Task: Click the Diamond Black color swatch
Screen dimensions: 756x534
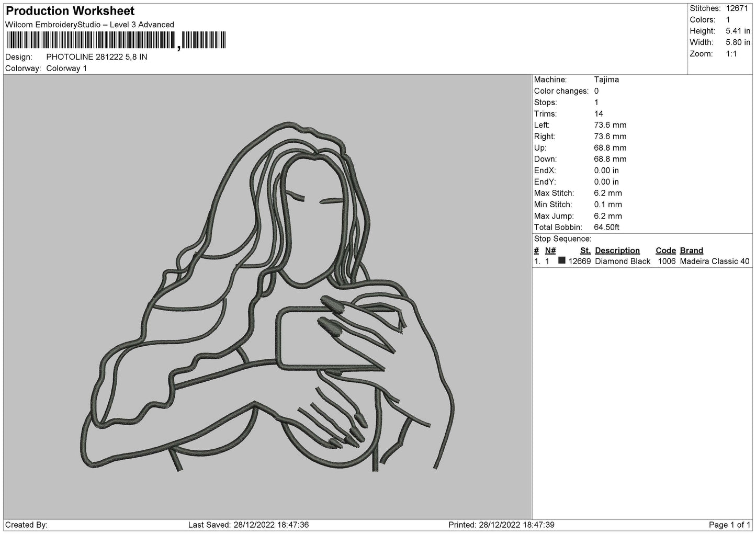Action: point(562,260)
